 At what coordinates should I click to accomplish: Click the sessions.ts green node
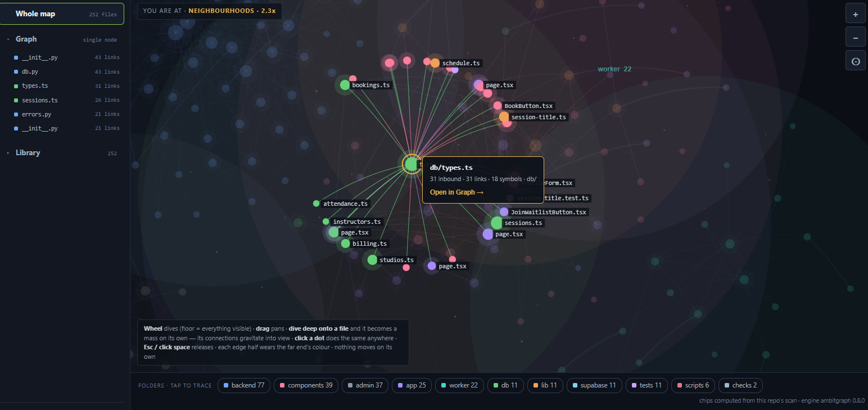coord(496,223)
